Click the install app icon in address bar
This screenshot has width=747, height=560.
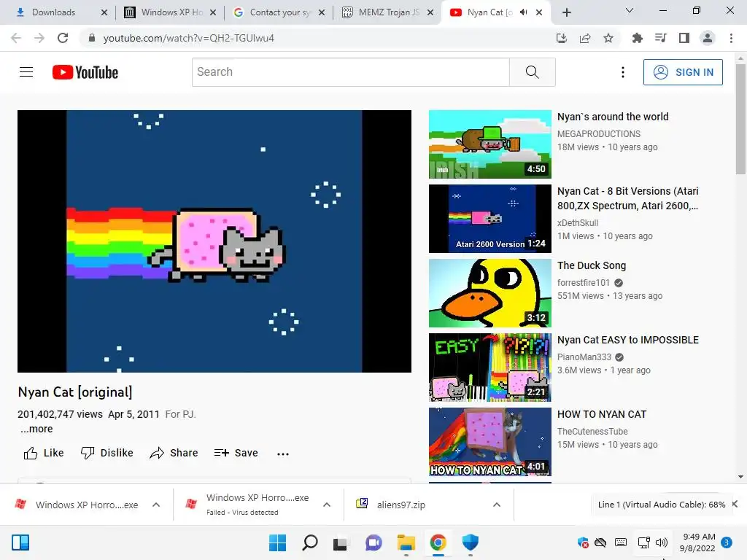point(562,38)
